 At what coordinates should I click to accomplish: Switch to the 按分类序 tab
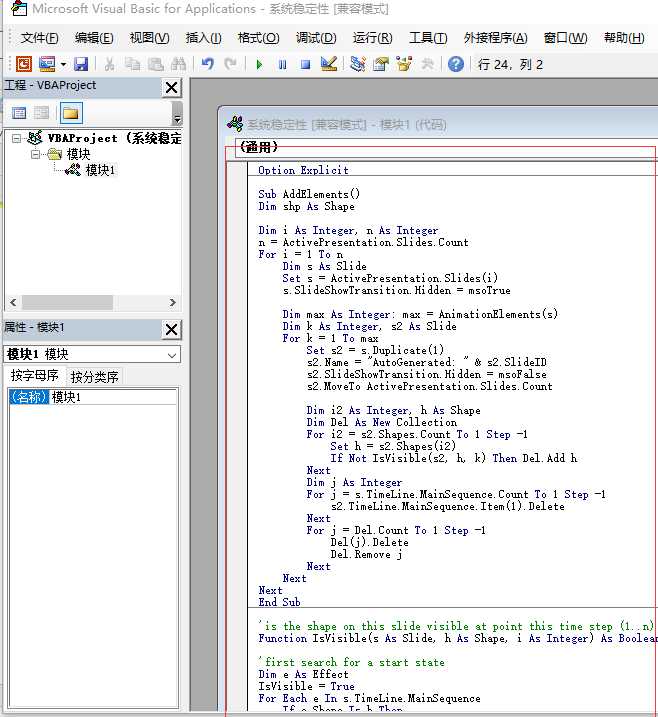[94, 377]
